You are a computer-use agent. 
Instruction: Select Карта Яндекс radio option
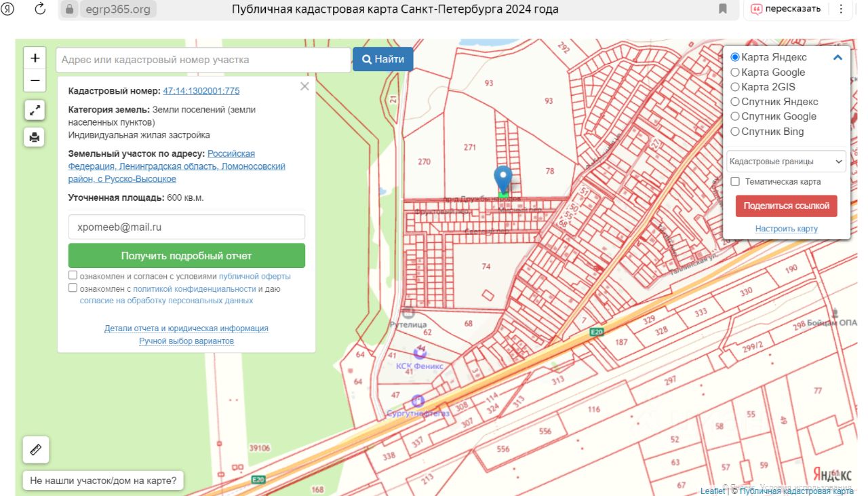[x=734, y=58]
